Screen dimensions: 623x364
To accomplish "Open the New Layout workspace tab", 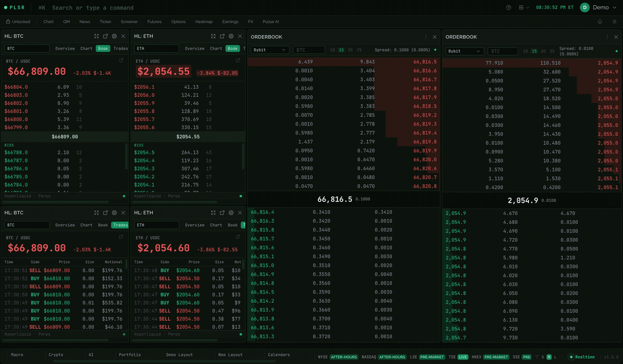I will (231, 355).
